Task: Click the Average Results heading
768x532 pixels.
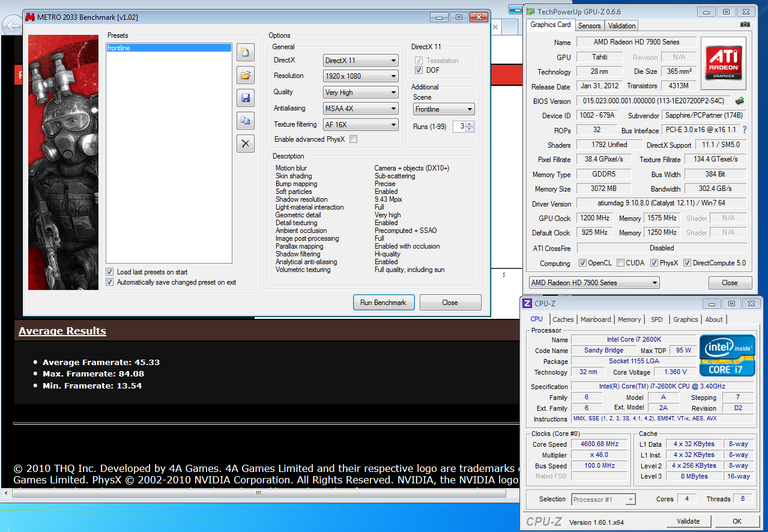Action: click(62, 331)
